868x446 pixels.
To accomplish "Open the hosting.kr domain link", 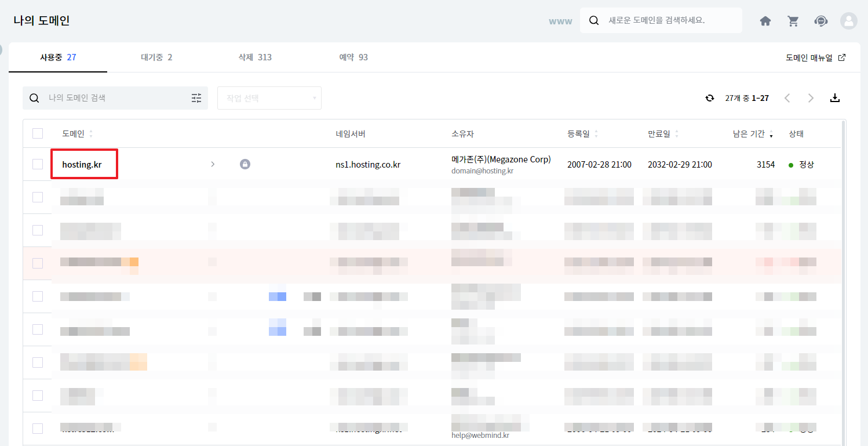I will [82, 165].
